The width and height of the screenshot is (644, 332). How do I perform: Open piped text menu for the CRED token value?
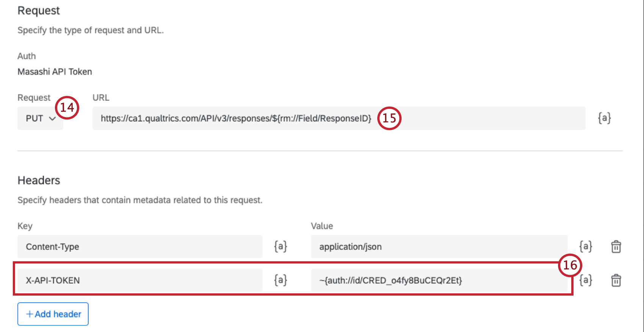point(586,280)
